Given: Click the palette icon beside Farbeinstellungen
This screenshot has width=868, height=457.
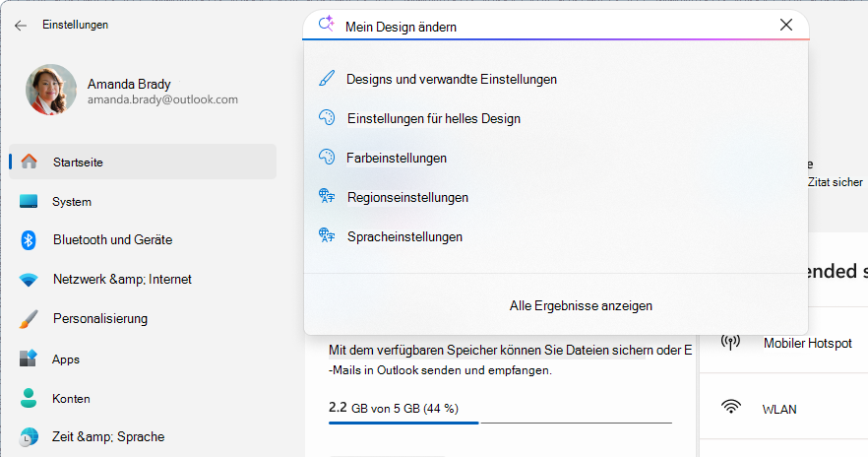Looking at the screenshot, I should [x=327, y=157].
